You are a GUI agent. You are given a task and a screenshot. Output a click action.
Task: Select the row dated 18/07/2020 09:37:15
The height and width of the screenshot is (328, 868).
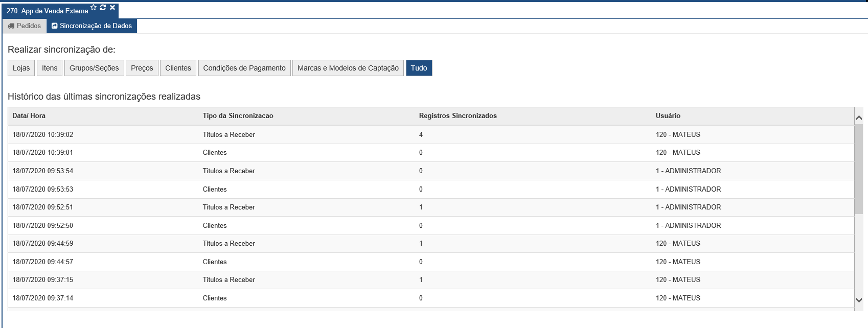coord(431,280)
